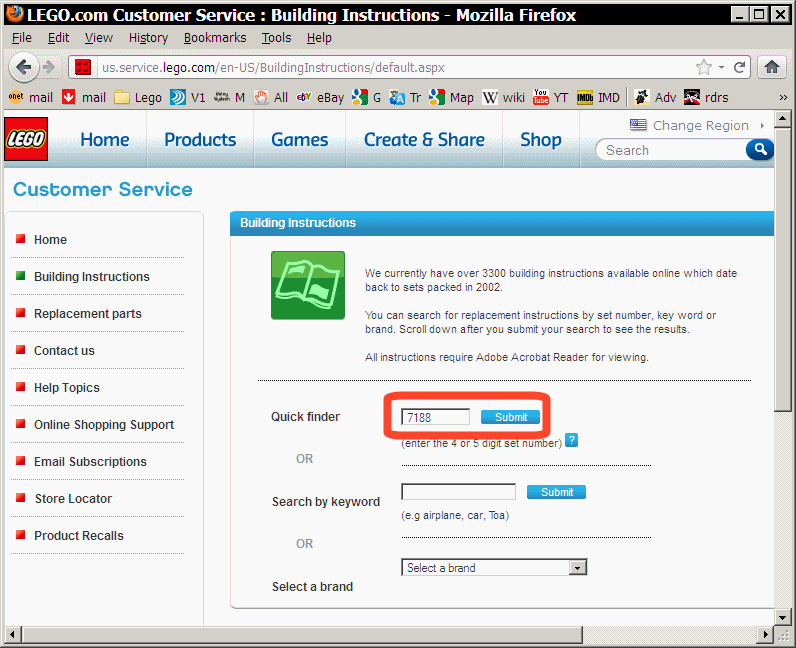
Task: Open the Firefox Home page icon
Action: [772, 67]
